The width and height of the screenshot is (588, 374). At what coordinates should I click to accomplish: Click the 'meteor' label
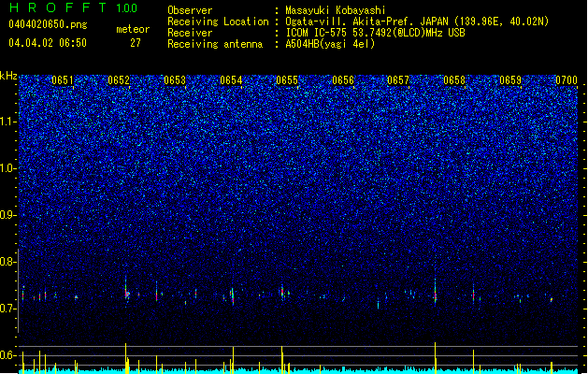coord(133,29)
